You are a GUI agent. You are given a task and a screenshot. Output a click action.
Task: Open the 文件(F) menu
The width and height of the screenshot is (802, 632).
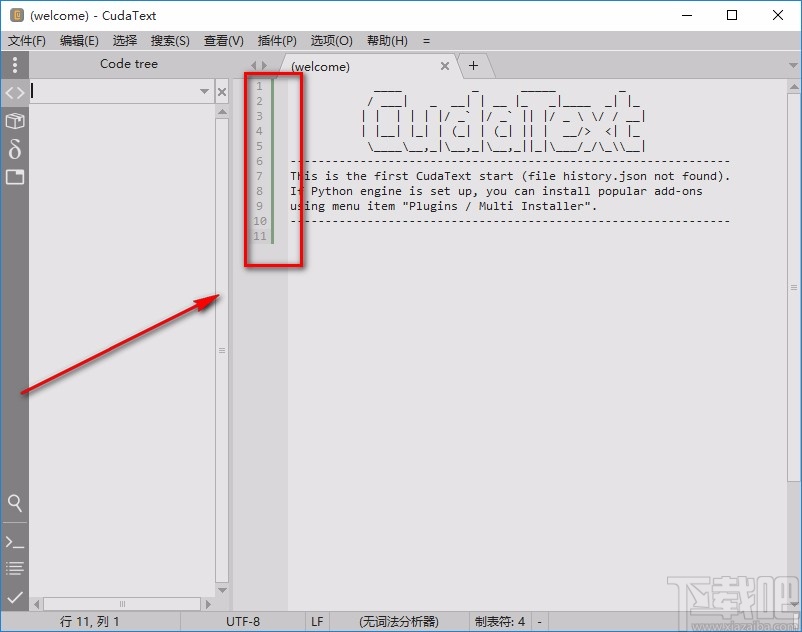[27, 40]
